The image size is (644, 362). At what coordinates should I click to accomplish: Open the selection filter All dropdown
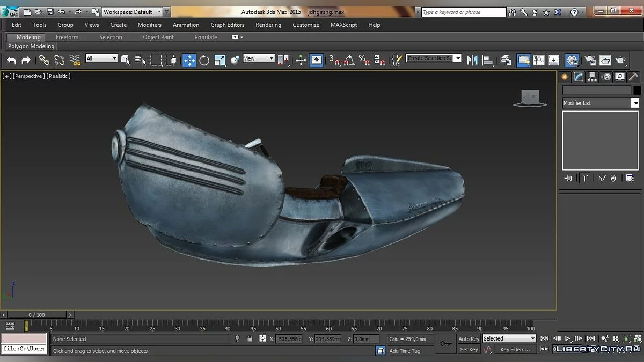(101, 58)
